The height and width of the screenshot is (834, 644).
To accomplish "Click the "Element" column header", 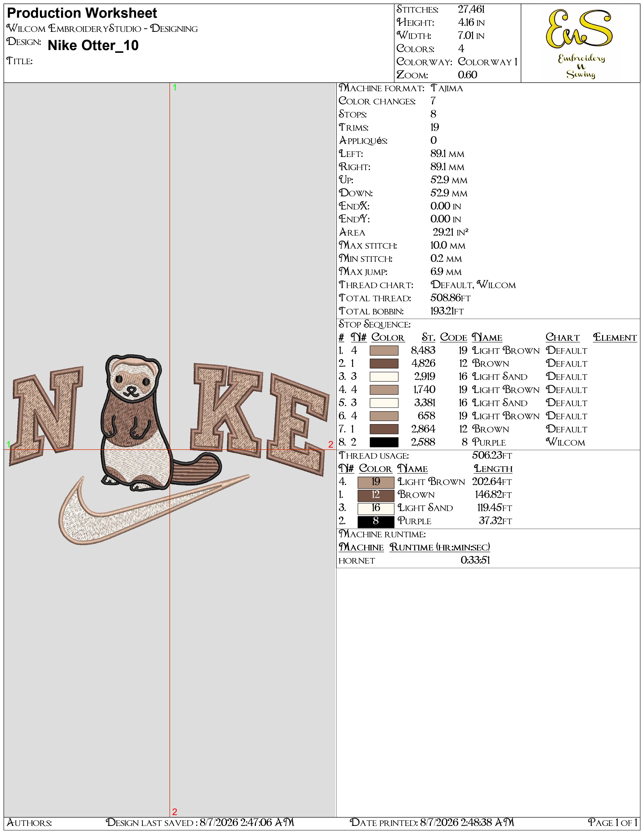I will [615, 338].
